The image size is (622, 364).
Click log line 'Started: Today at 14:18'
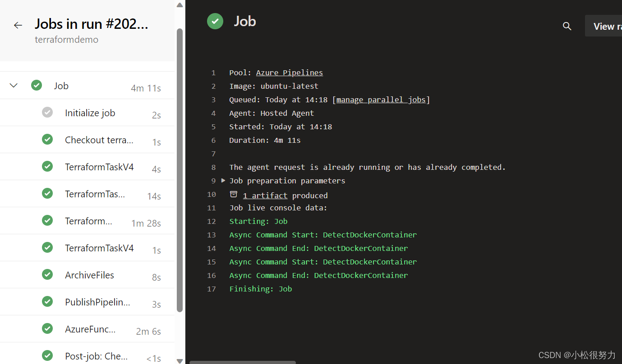[x=281, y=127]
